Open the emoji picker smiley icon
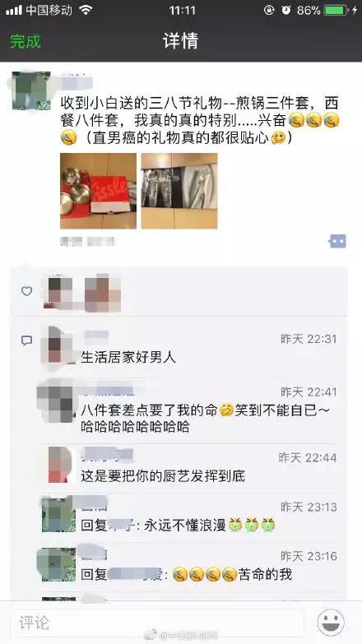The width and height of the screenshot is (362, 644). coord(331,623)
